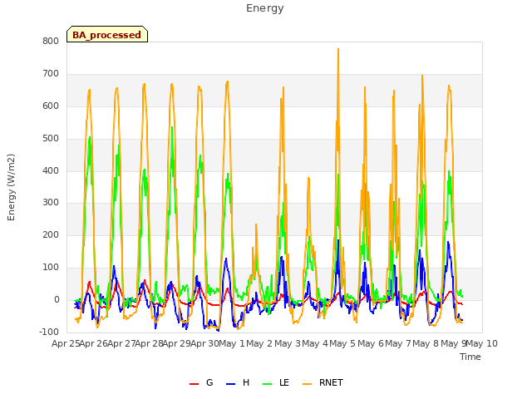Click the May 4 x-axis date
The height and width of the screenshot is (399, 532).
(x=315, y=343)
